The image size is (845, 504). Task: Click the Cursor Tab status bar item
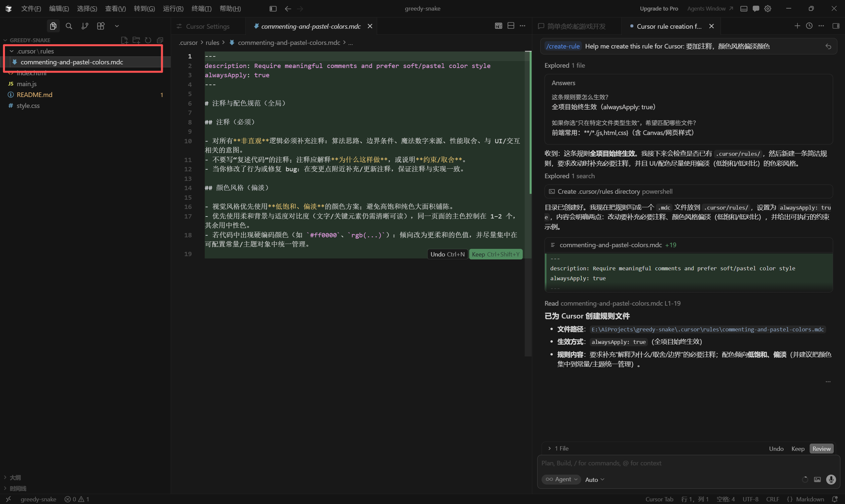659,499
